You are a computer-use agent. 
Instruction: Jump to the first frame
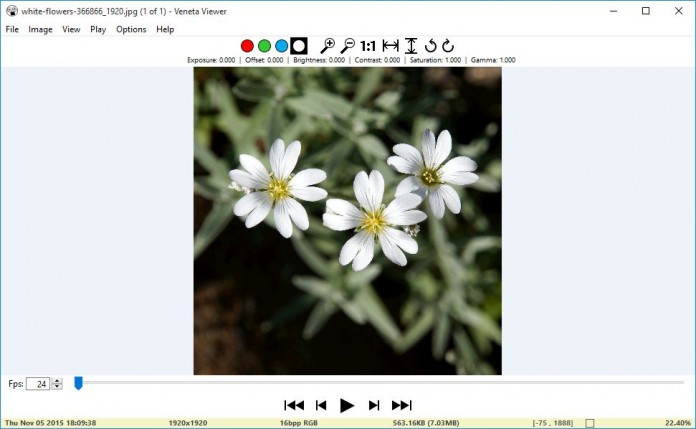coord(294,405)
